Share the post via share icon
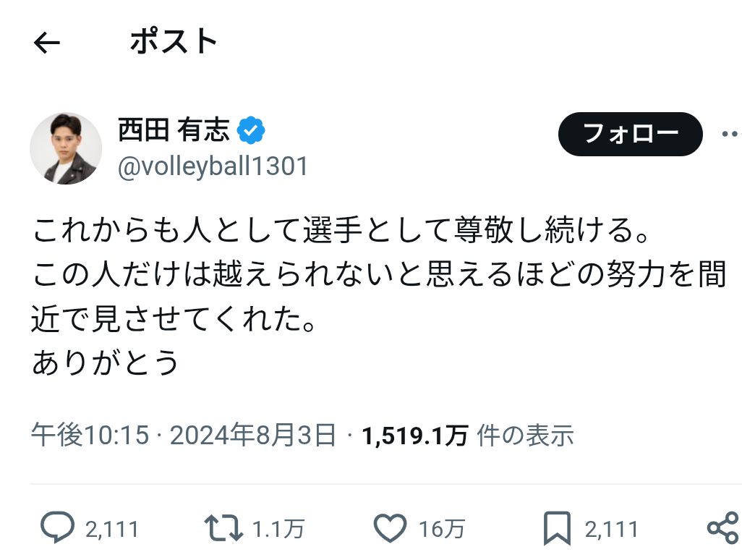 coord(723,527)
